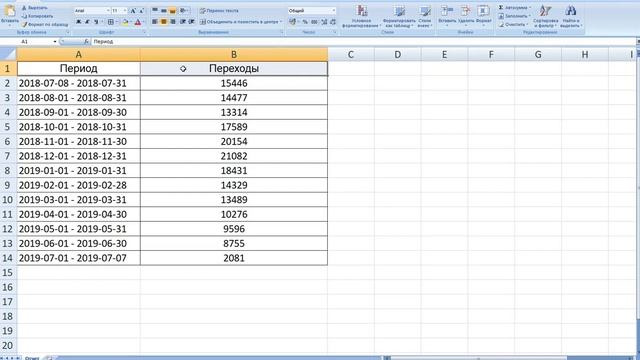This screenshot has width=640, height=360.
Task: Apply percent style number format
Action: pos(305,22)
